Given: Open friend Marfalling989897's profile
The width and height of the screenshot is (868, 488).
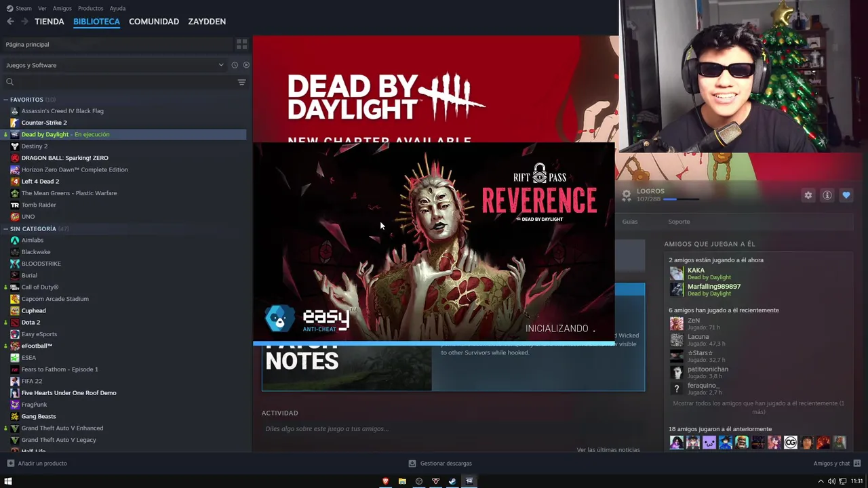Looking at the screenshot, I should click(x=714, y=287).
